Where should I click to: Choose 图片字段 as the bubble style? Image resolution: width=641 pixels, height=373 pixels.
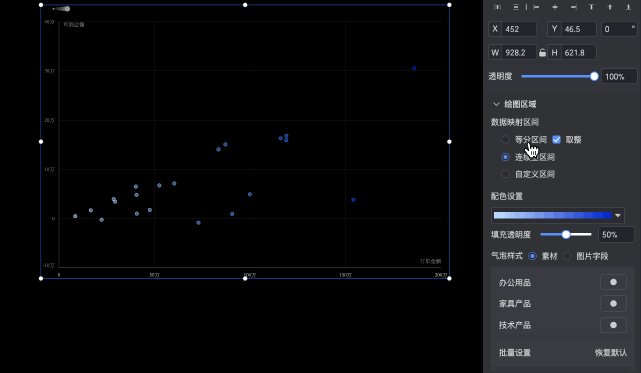pos(567,256)
